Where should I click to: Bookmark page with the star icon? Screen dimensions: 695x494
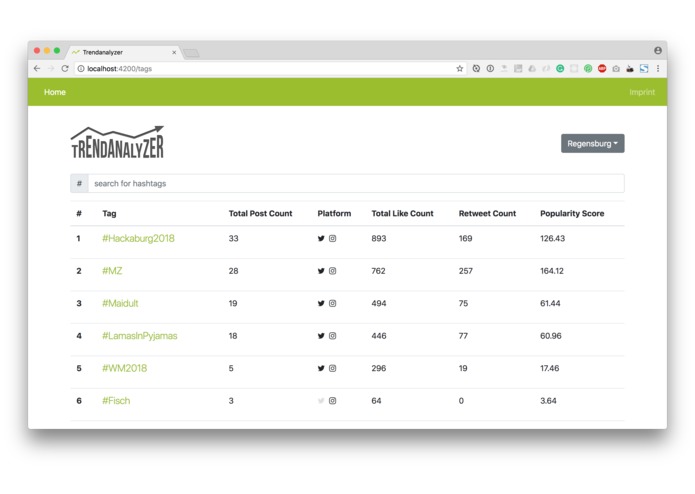(460, 69)
